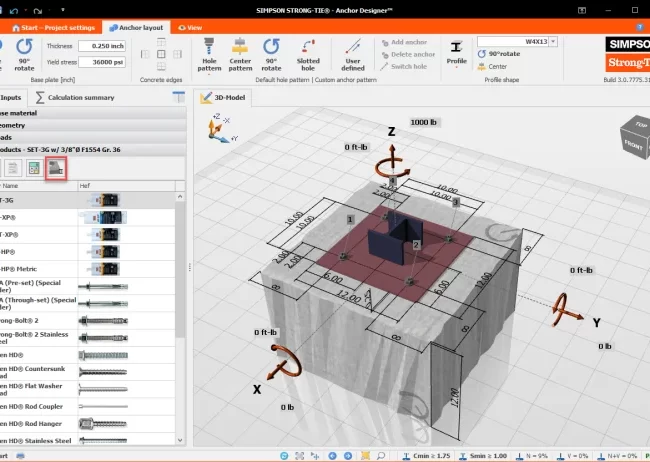Open the Inputs panel tab
650x462 pixels.
[11, 97]
